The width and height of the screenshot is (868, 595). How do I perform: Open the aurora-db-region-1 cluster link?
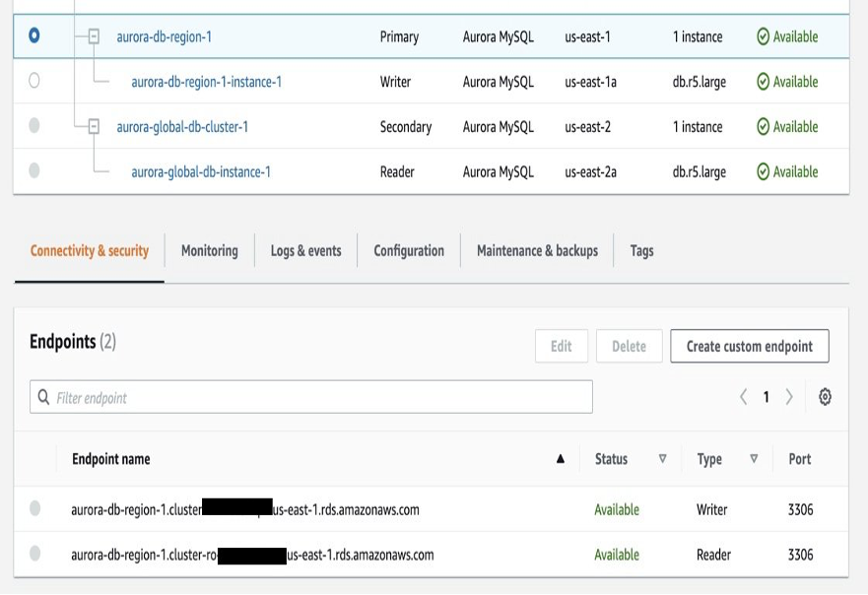pyautogui.click(x=164, y=37)
